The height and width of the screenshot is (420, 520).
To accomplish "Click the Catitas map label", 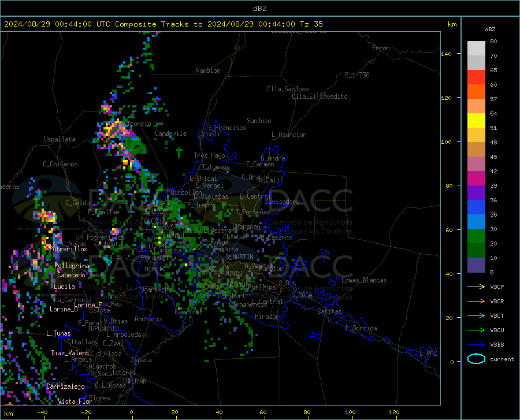I will click(x=329, y=311).
